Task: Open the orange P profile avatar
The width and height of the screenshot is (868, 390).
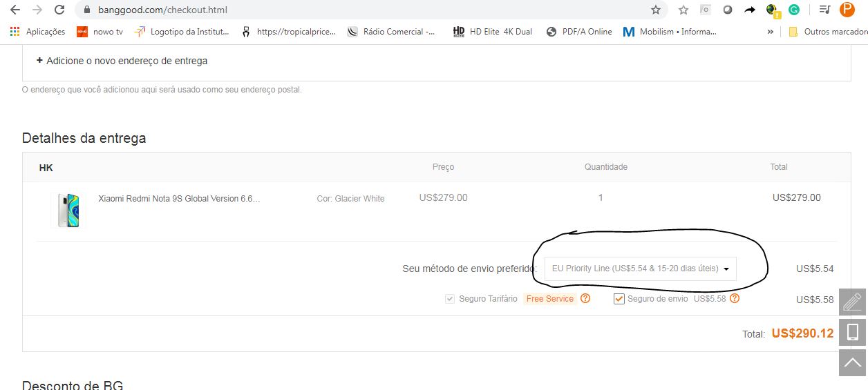Action: point(847,10)
